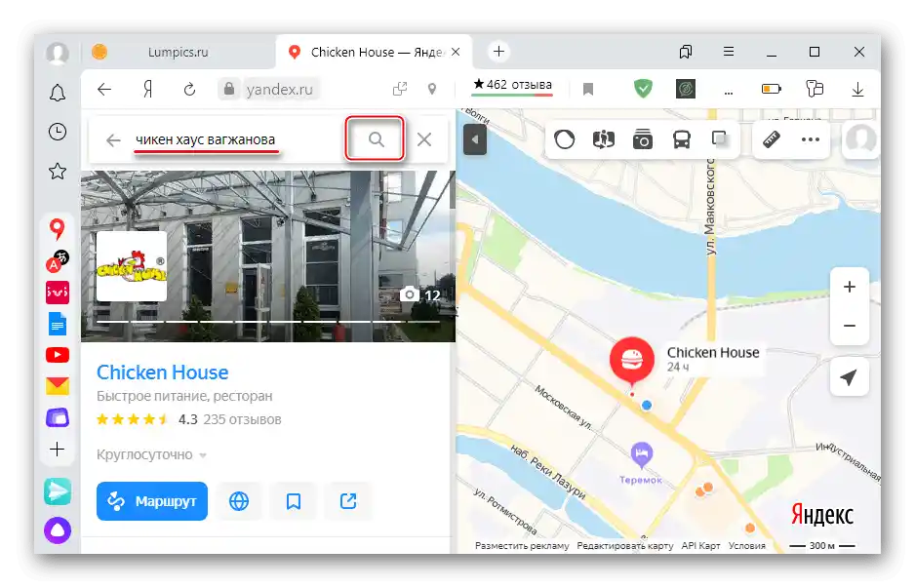Return from search results arrow
This screenshot has height=588, width=915.
[113, 140]
